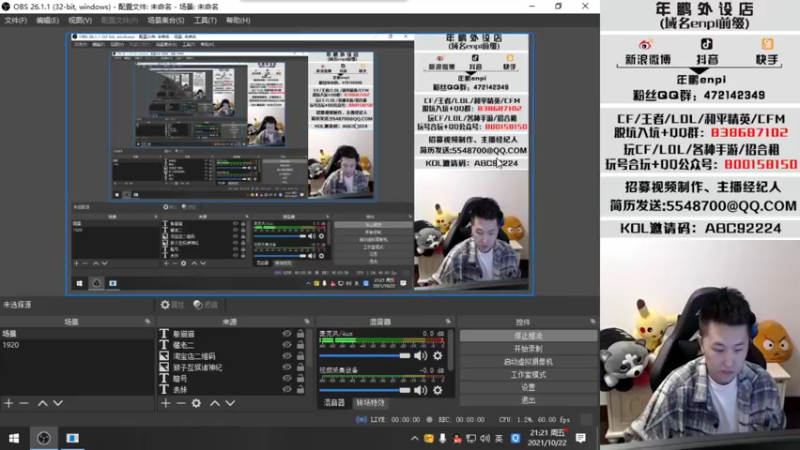
Task: Toggle 工作室模式 studio mode
Action: coord(528,374)
